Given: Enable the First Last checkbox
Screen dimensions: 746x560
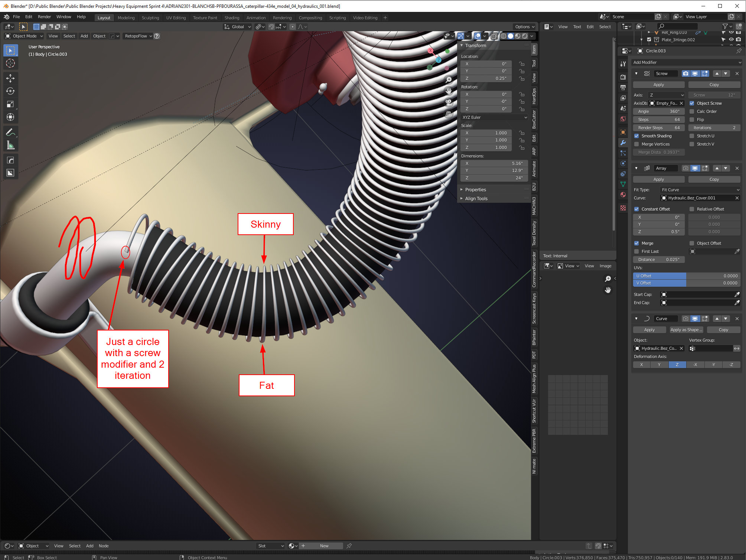Looking at the screenshot, I should point(636,251).
